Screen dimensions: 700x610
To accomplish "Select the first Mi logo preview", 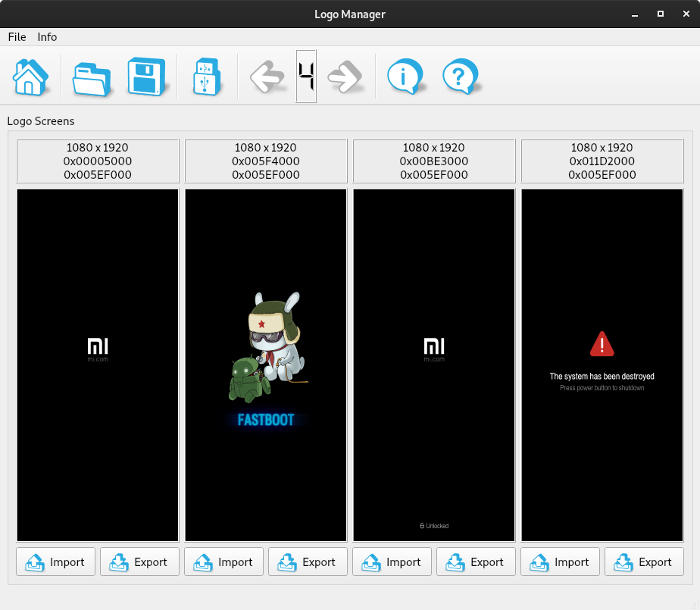I will coord(98,364).
